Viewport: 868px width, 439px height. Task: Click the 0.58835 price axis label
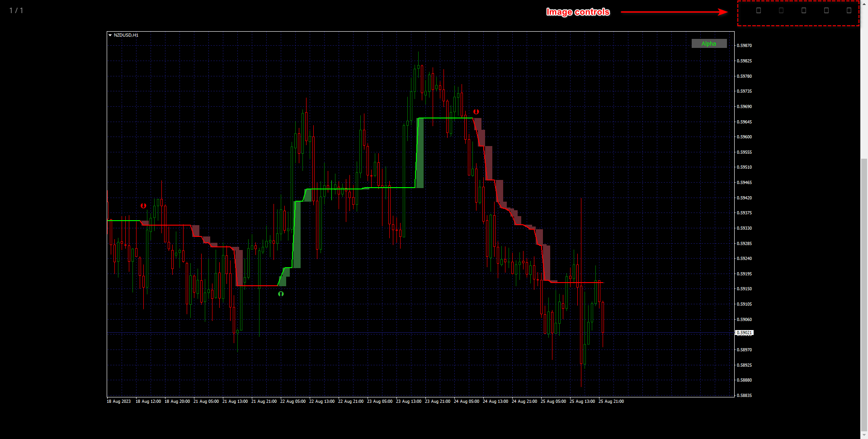(744, 396)
